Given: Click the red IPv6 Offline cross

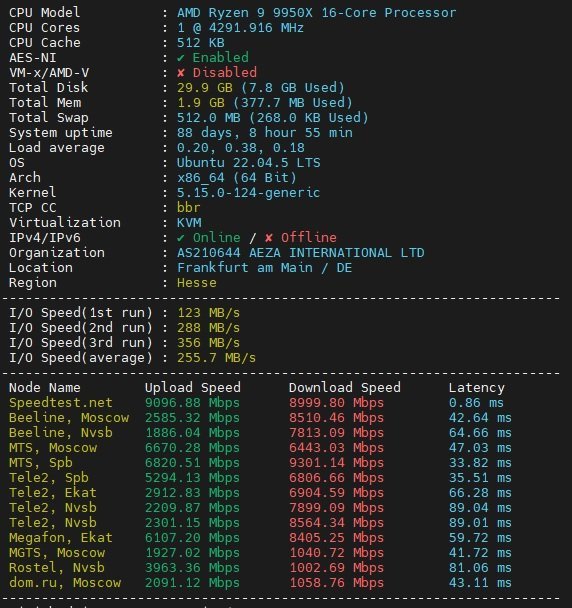Looking at the screenshot, I should [x=269, y=238].
